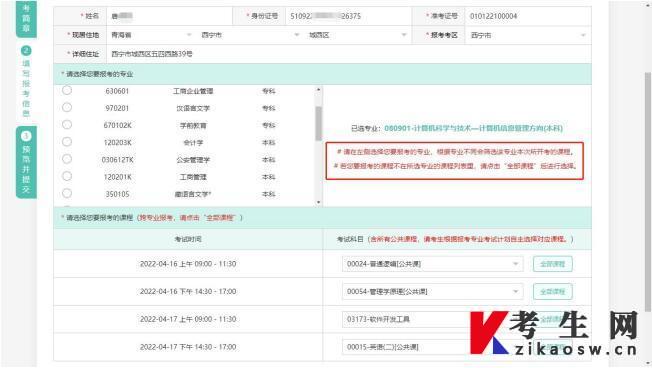
Task: Click the 考试时间 column header
Action: [x=188, y=239]
